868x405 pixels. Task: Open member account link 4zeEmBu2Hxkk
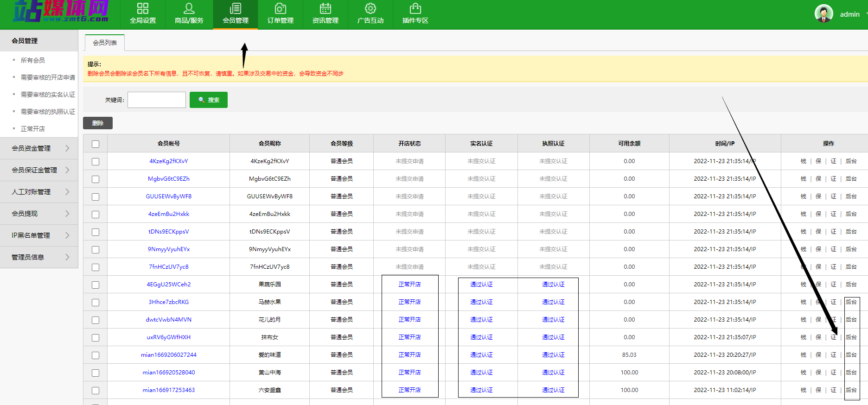(x=169, y=214)
